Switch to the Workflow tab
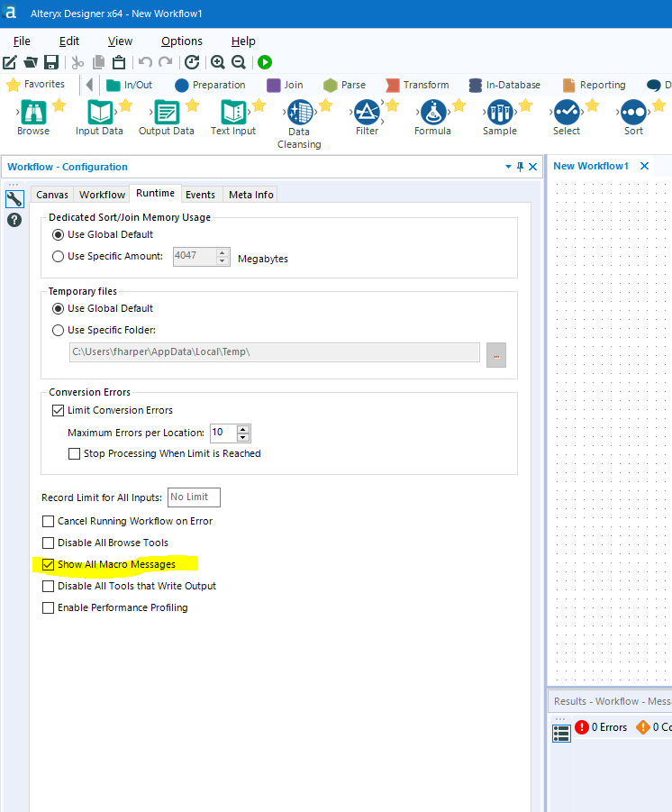The image size is (672, 812). point(102,195)
